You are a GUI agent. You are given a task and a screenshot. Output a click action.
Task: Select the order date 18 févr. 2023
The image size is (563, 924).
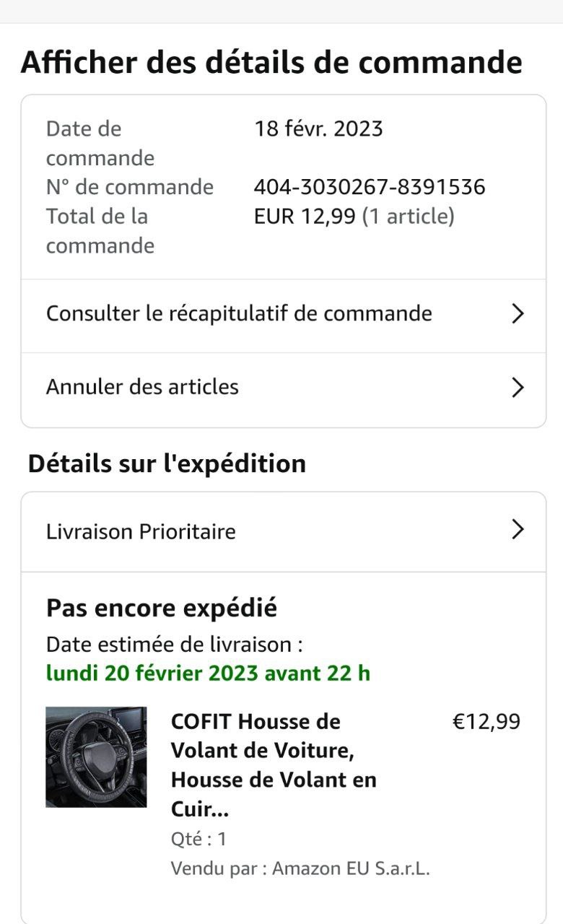pos(318,129)
